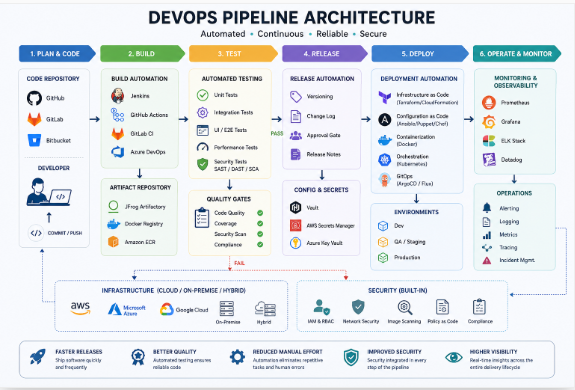Click the QA / Staging orange cube icon

coord(383,242)
